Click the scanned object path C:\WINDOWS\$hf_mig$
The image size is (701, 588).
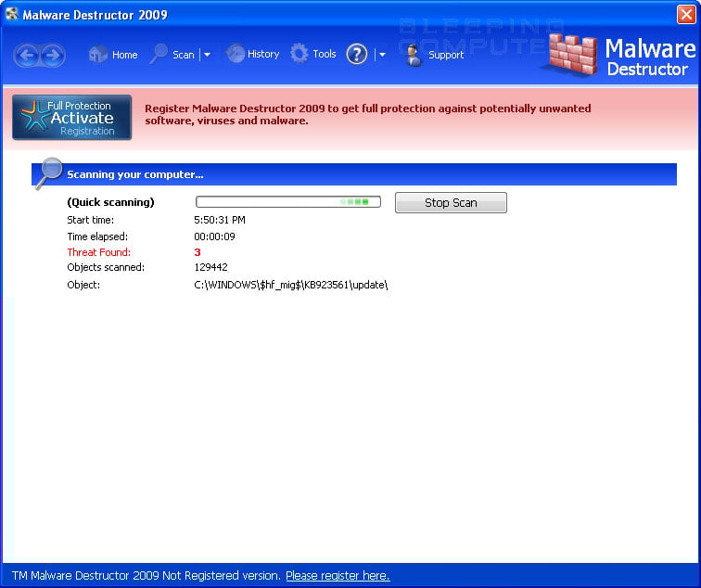tap(290, 285)
